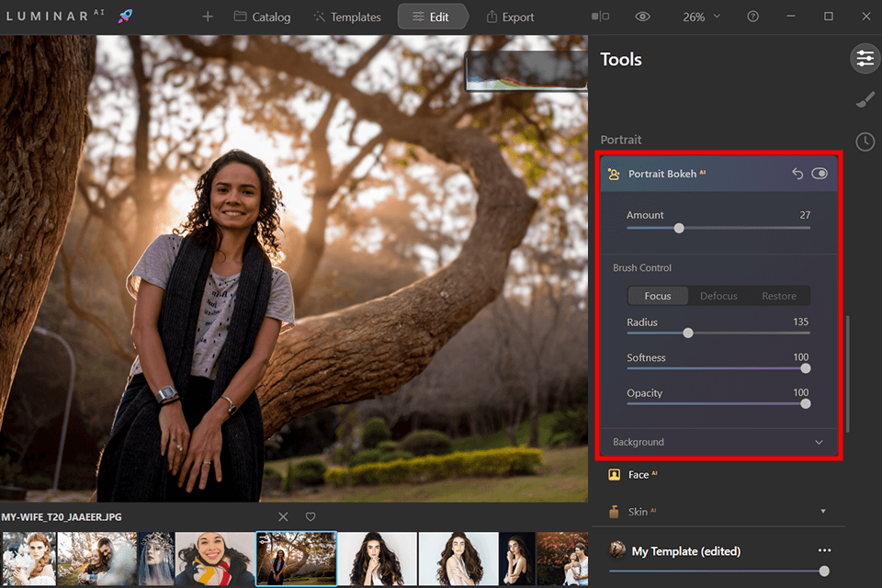The image size is (882, 588).
Task: Open the History clock icon
Action: tap(865, 141)
